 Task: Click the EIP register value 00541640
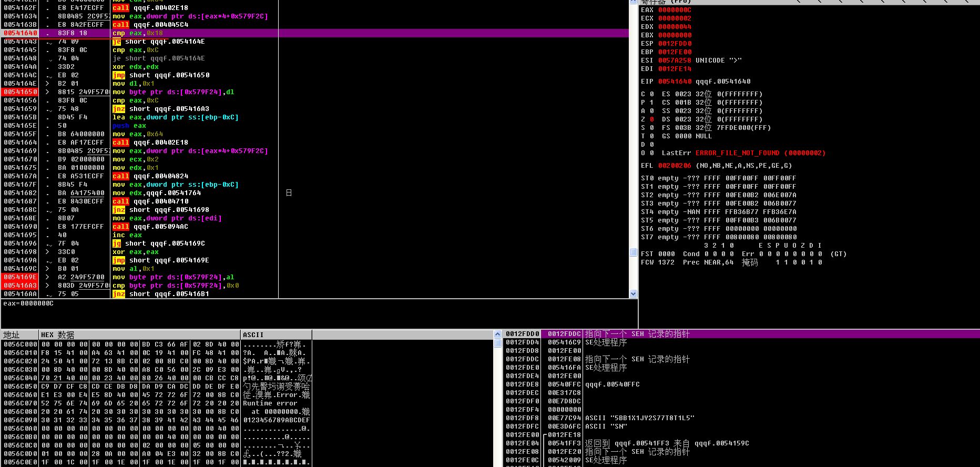(x=675, y=82)
